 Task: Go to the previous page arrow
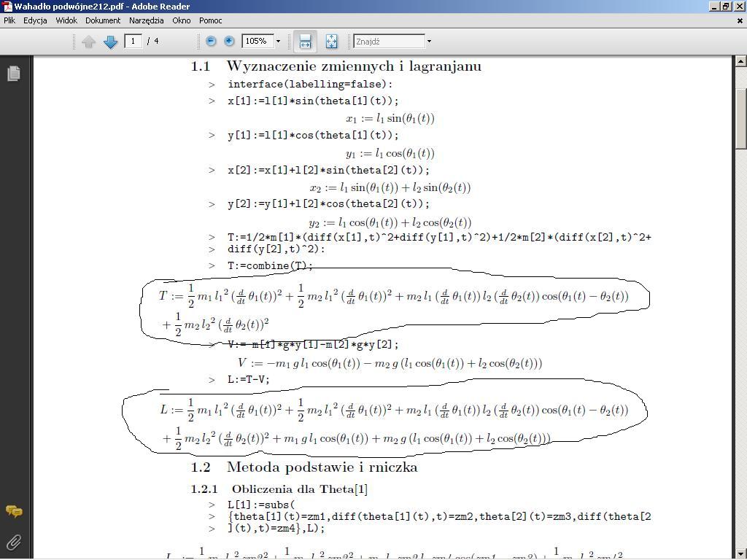[x=89, y=42]
